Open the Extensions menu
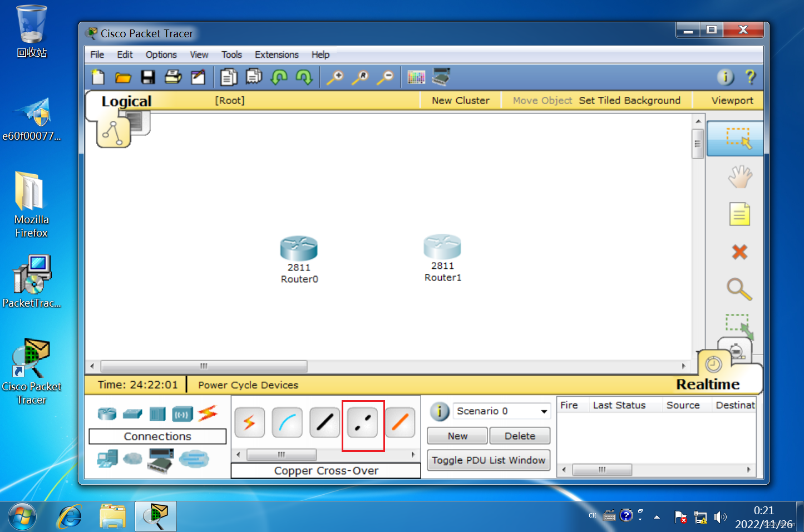This screenshot has height=532, width=804. pos(277,55)
